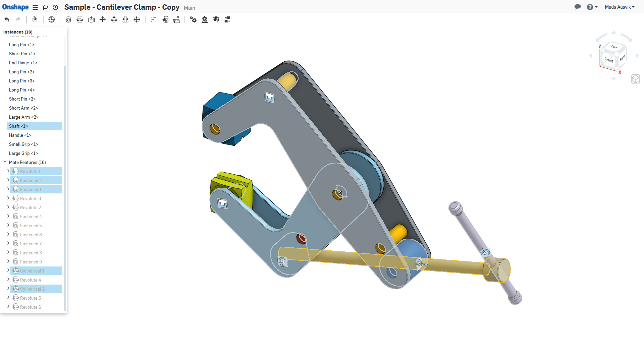
Task: Select the Handle <1> instance
Action: [20, 135]
